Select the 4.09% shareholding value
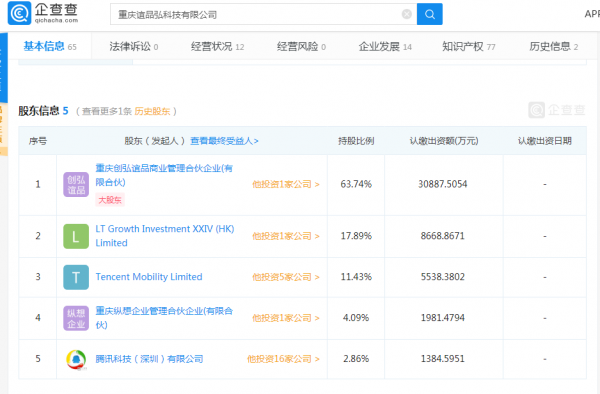Viewport: 600px width, 394px height. [356, 317]
